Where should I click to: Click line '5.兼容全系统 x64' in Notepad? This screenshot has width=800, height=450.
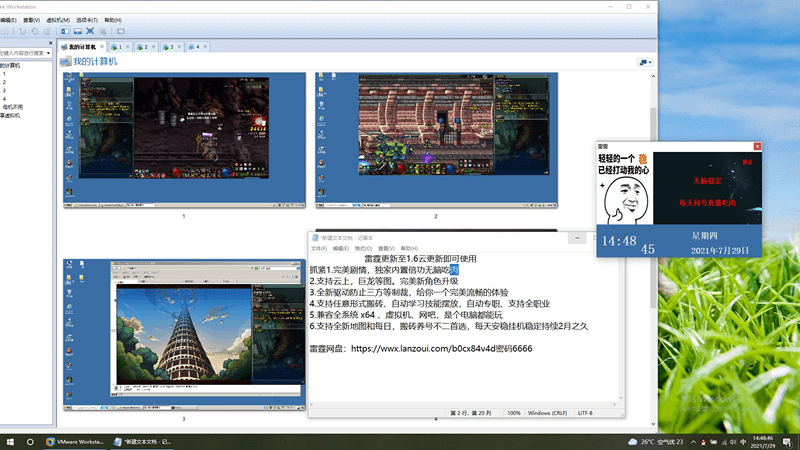point(406,315)
